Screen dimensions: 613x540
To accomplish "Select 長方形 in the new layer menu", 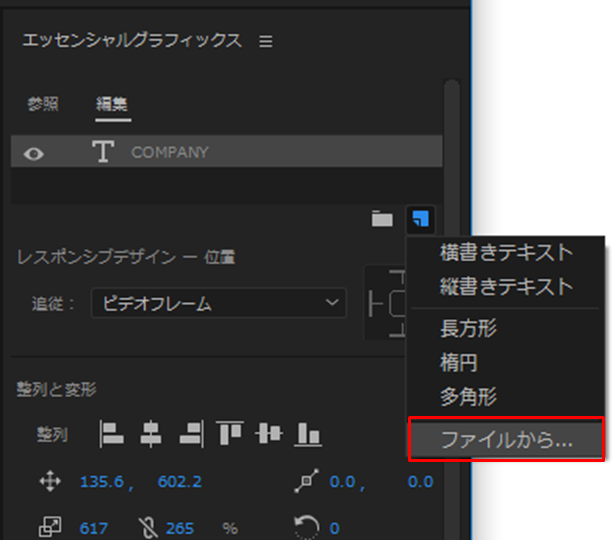I will (x=468, y=327).
